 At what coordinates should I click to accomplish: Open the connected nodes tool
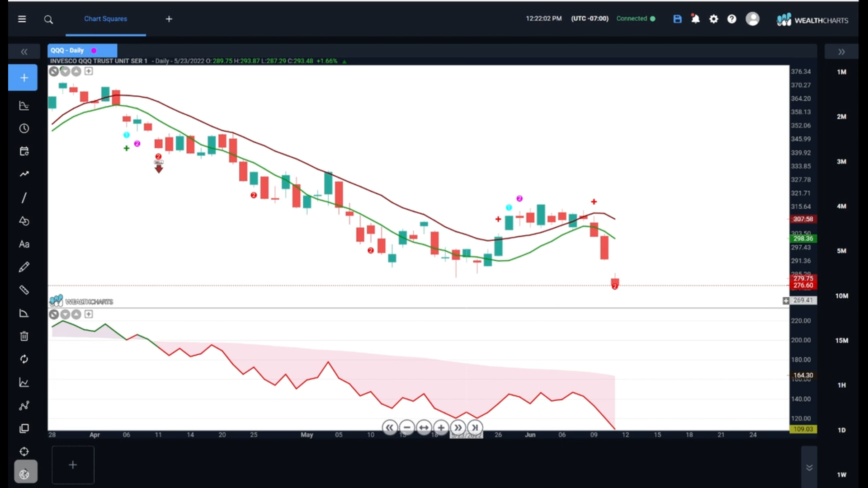pyautogui.click(x=24, y=406)
